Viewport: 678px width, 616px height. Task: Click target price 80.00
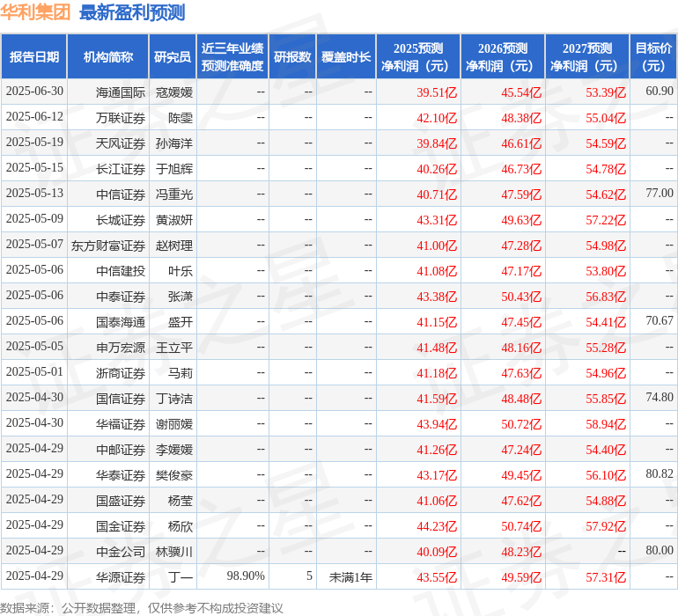(660, 550)
